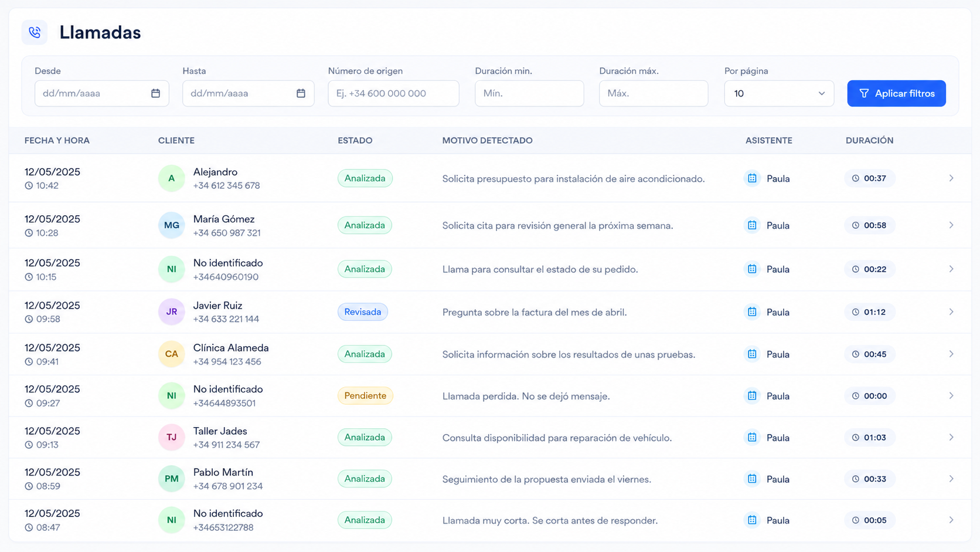The height and width of the screenshot is (552, 980).
Task: Click the clock icon beside time 09:41
Action: click(x=29, y=362)
